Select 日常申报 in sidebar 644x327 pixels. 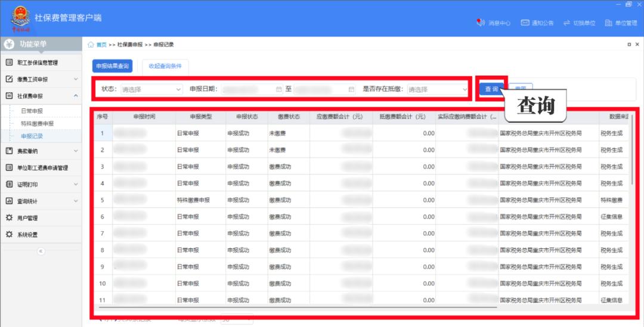[x=32, y=111]
